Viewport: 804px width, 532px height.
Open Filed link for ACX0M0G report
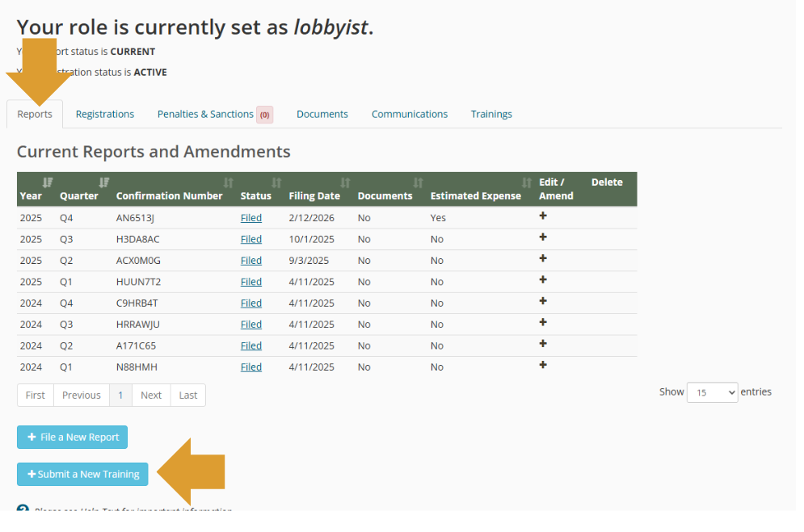pyautogui.click(x=251, y=261)
